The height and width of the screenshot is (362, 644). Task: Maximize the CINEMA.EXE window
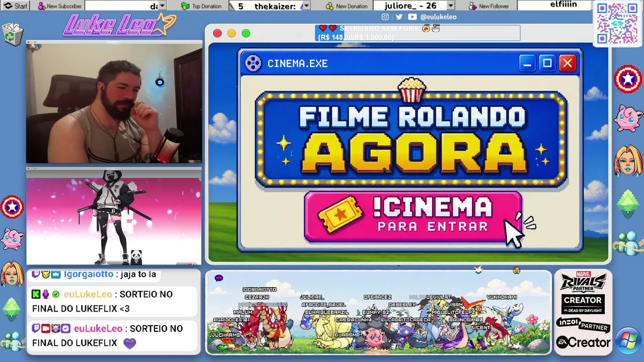[547, 63]
